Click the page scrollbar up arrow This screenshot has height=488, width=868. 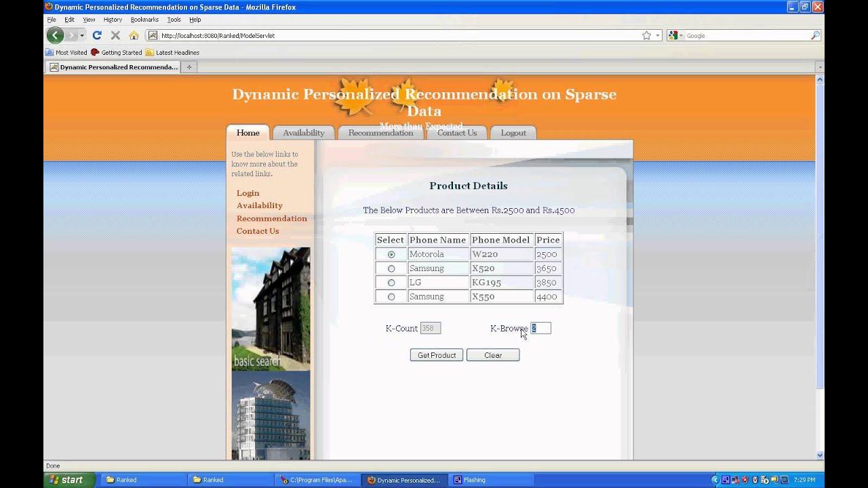pyautogui.click(x=820, y=79)
